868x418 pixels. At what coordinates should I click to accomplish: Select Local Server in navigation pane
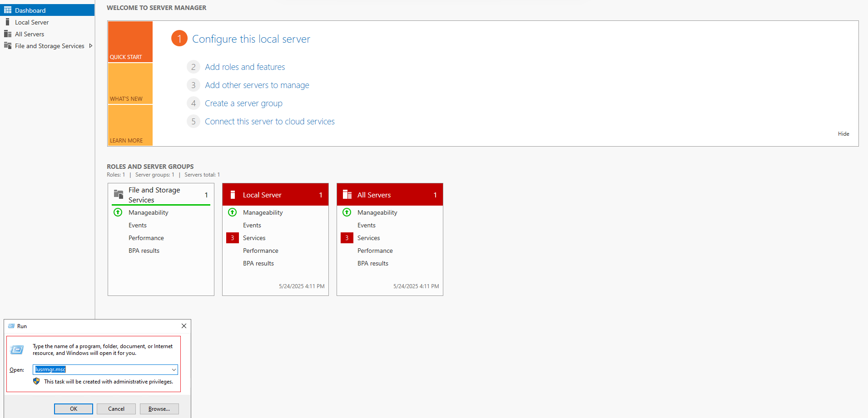pos(47,22)
